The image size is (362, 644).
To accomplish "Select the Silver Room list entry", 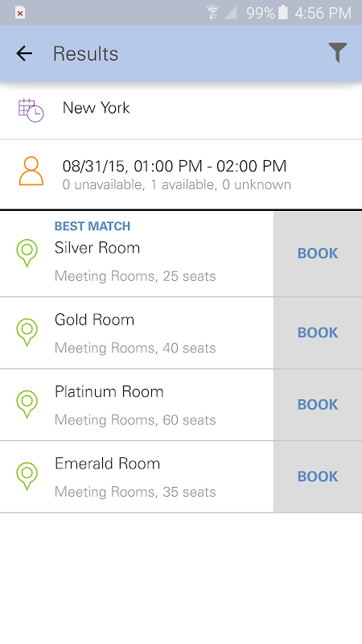I will (137, 254).
